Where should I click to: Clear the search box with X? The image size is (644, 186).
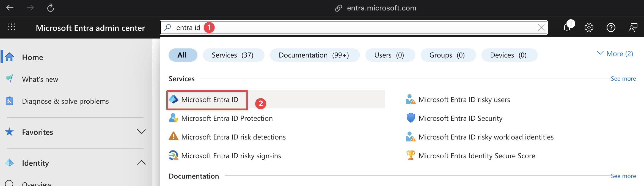(x=541, y=28)
